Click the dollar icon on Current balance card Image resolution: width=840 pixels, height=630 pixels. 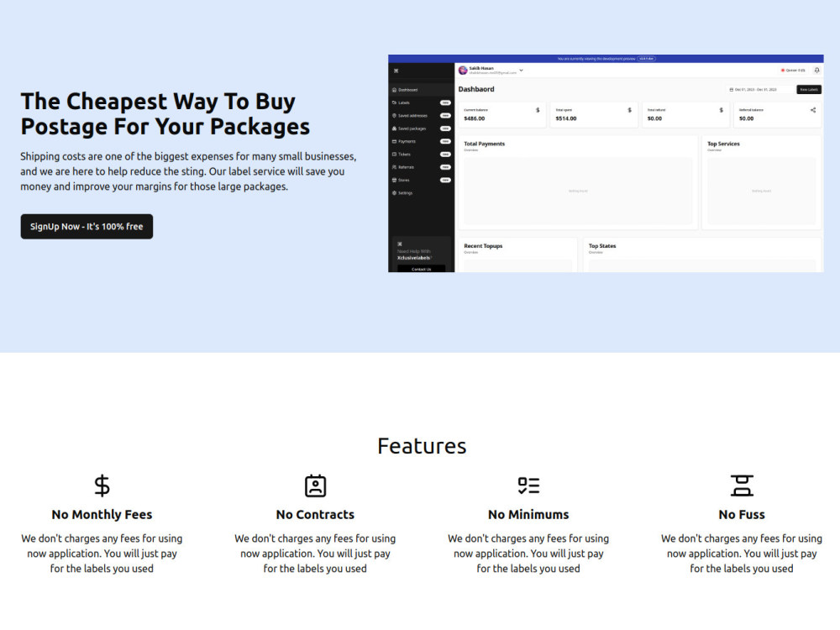tap(538, 110)
